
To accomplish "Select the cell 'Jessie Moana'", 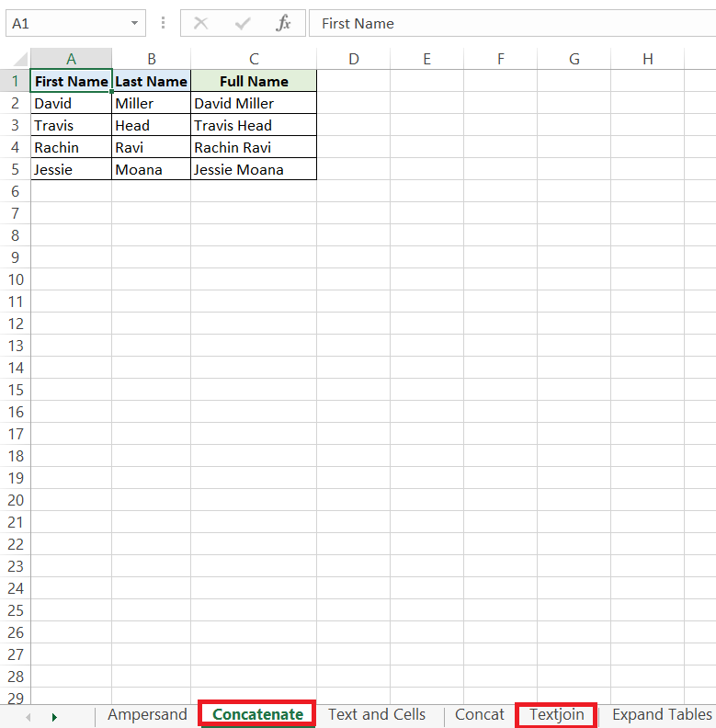I will point(254,169).
